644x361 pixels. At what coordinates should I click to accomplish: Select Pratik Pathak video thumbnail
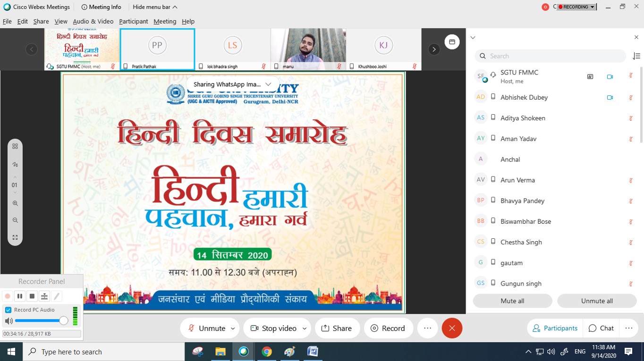[x=157, y=49]
